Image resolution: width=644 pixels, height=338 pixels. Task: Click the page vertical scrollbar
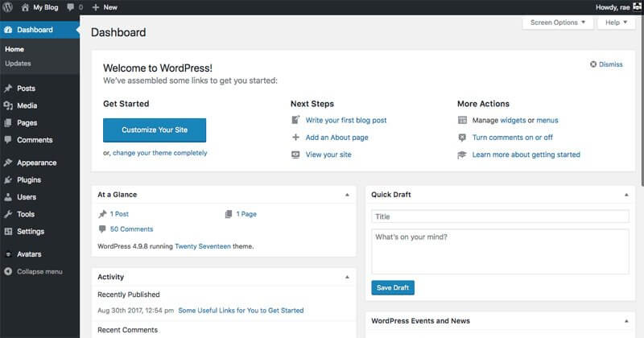click(642, 101)
